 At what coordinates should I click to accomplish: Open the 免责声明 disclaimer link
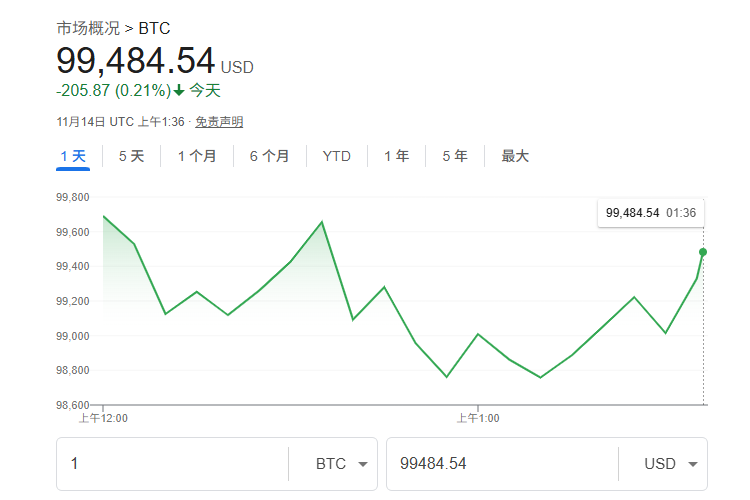coord(219,122)
